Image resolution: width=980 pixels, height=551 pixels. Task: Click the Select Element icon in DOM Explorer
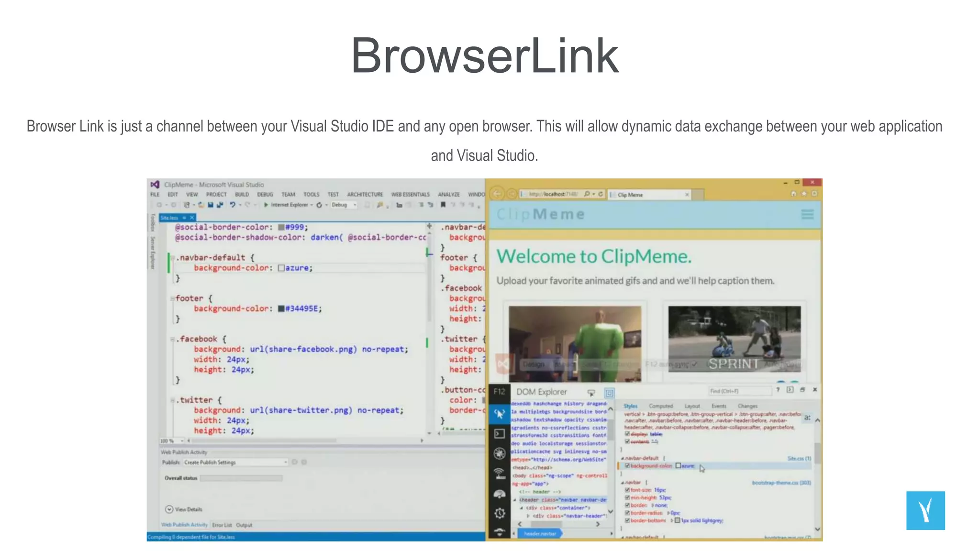(591, 393)
